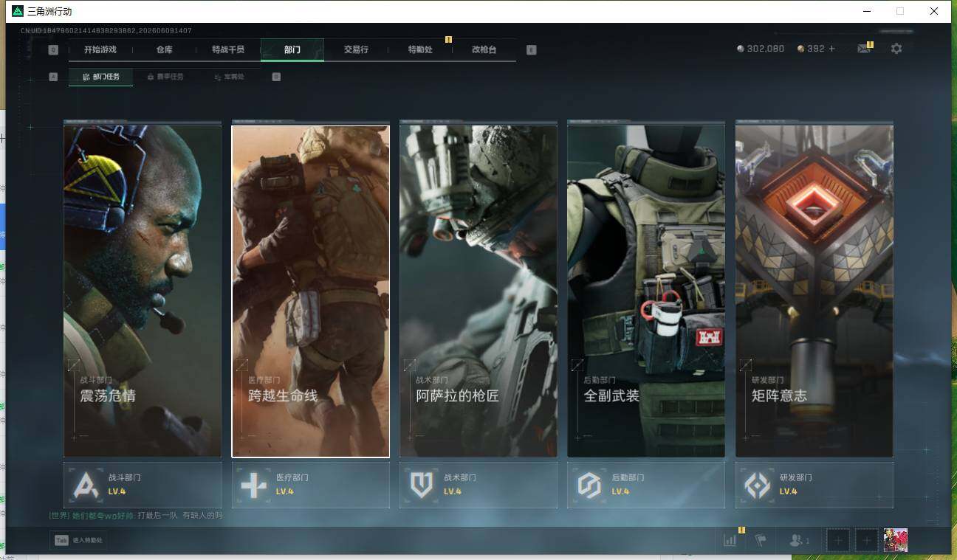The height and width of the screenshot is (560, 957).
Task: Click the 战斗部门 emblem icon
Action: click(86, 485)
